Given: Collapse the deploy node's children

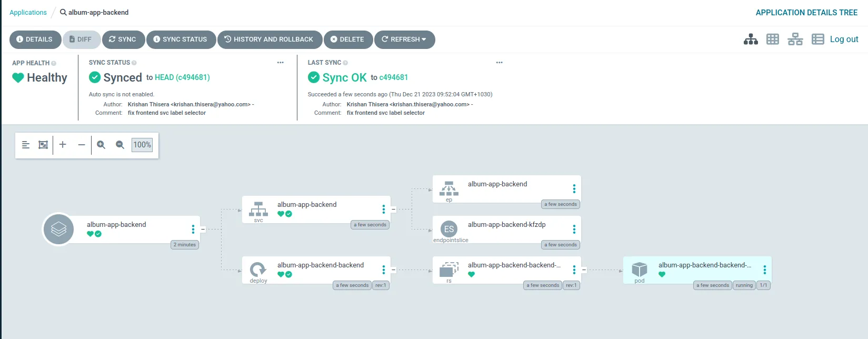Looking at the screenshot, I should 393,270.
